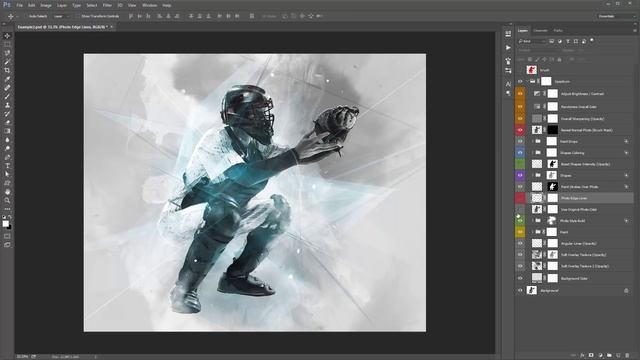Select the Eraser tool
This screenshot has height=360, width=640.
tap(7, 122)
